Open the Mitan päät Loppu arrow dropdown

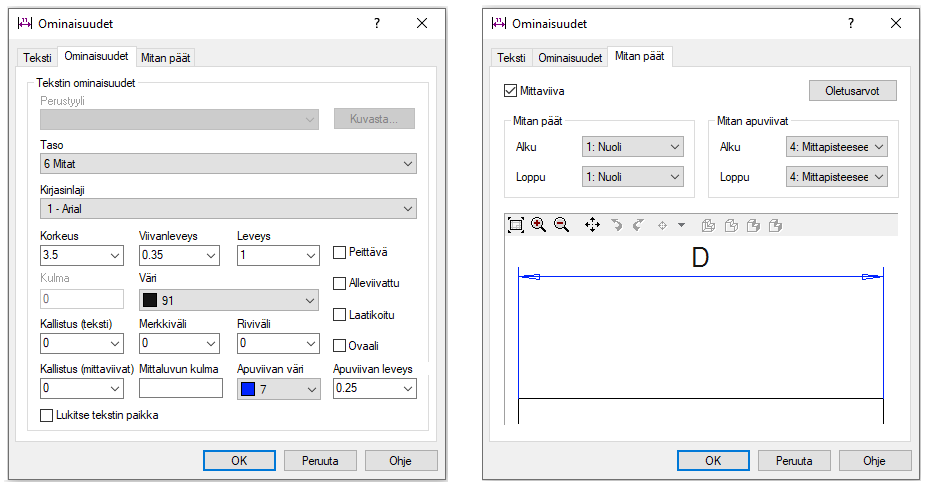coord(632,177)
